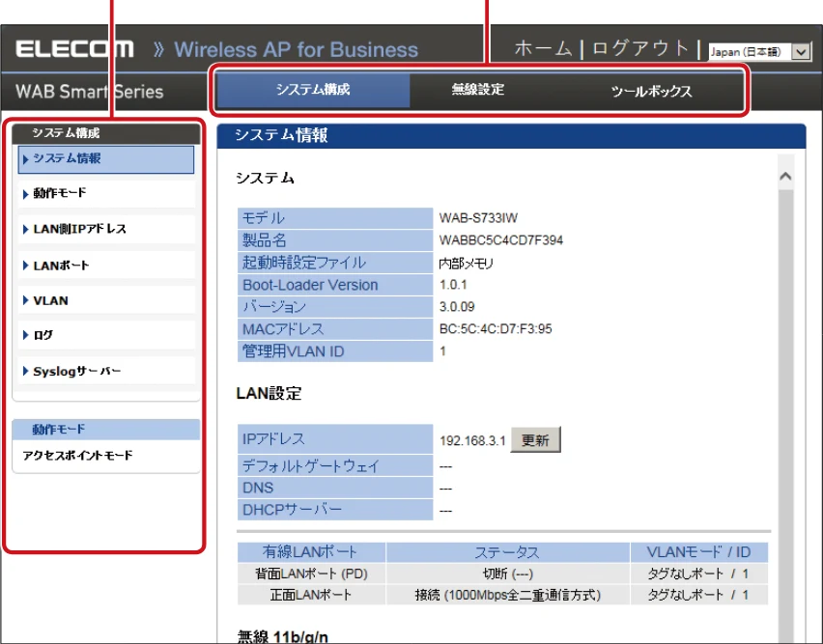The height and width of the screenshot is (644, 823).
Task: Click the Boot-Loader Version value 1.0.1
Action: (453, 285)
